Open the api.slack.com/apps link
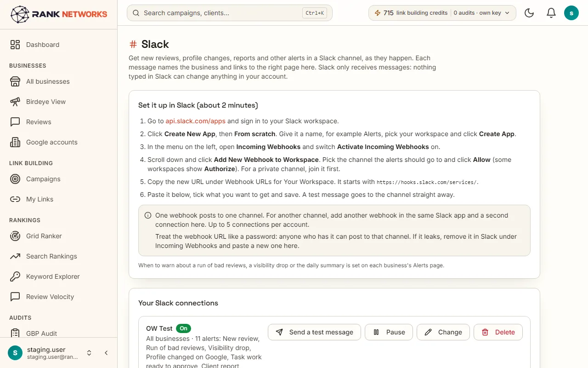The width and height of the screenshot is (588, 368). tap(195, 121)
